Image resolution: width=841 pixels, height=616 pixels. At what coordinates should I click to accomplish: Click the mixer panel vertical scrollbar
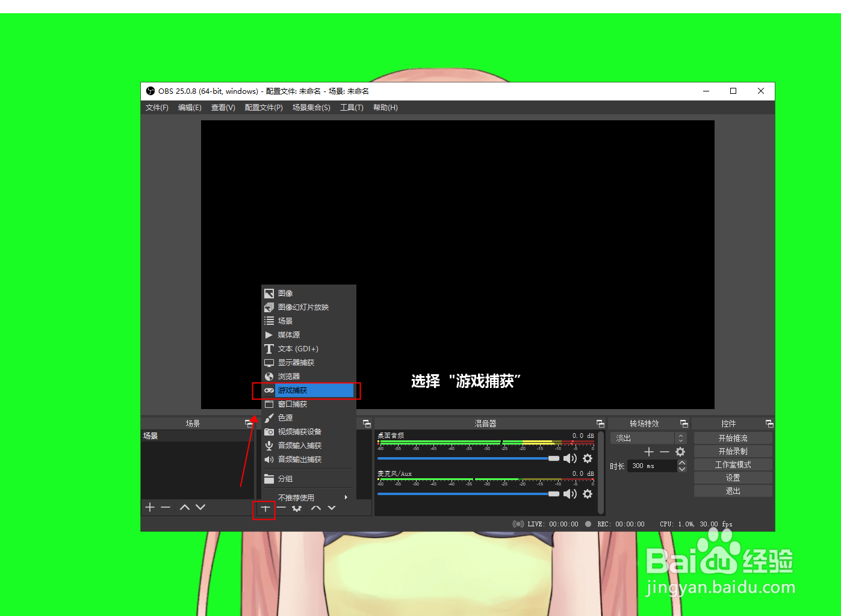pos(601,472)
